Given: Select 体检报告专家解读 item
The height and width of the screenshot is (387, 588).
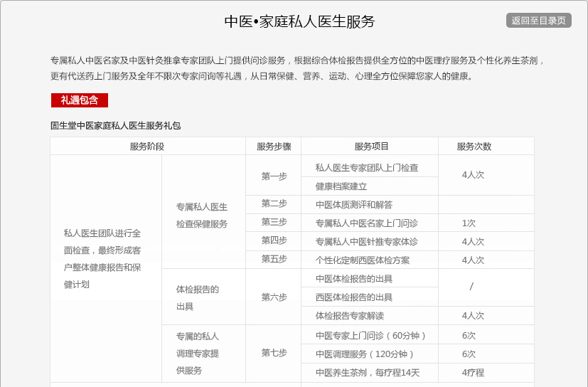Looking at the screenshot, I should [350, 316].
